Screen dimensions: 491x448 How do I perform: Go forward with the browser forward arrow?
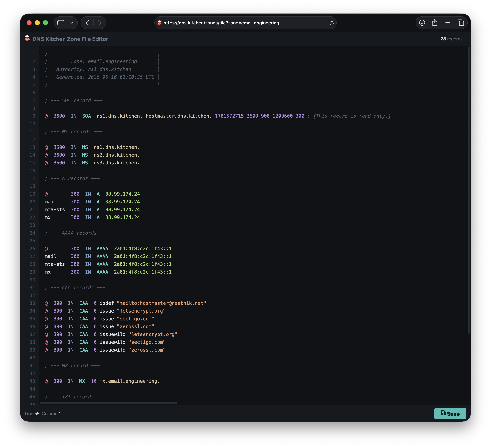pyautogui.click(x=100, y=23)
